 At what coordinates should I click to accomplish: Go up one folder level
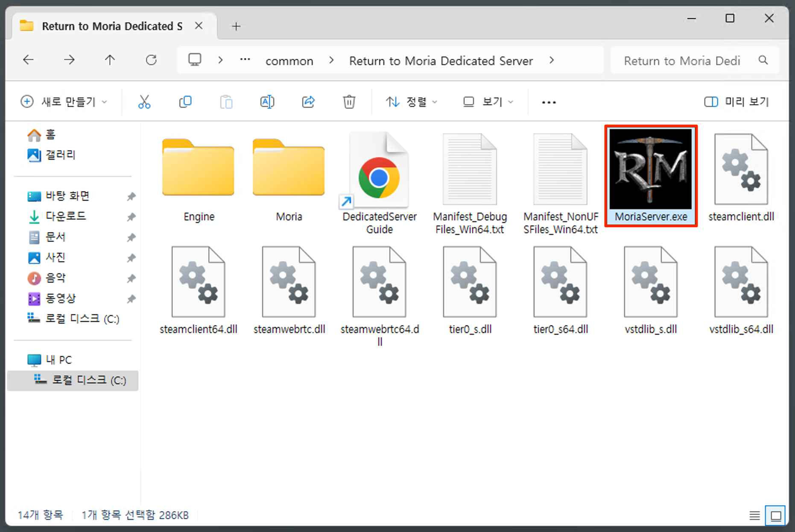point(110,60)
